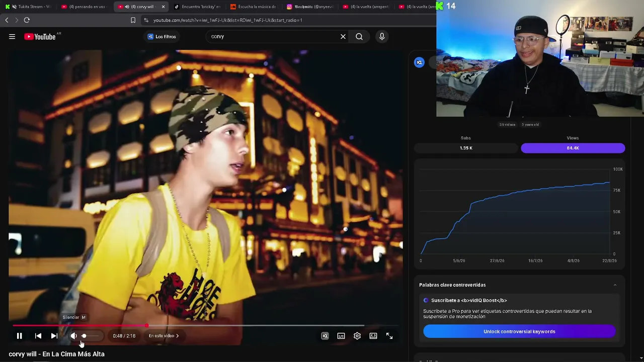644x362 pixels.
Task: Click the video title 'corvy will - En La Cima Más Alta'
Action: (x=56, y=354)
